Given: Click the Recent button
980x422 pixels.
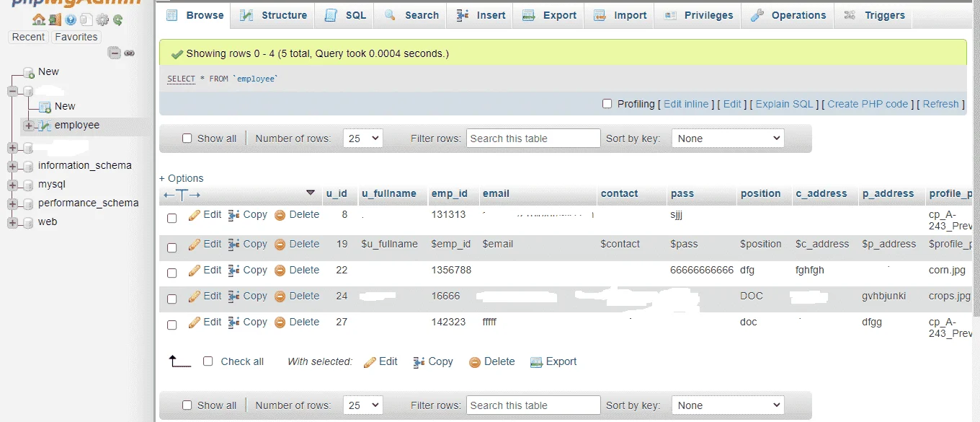Looking at the screenshot, I should (x=29, y=37).
